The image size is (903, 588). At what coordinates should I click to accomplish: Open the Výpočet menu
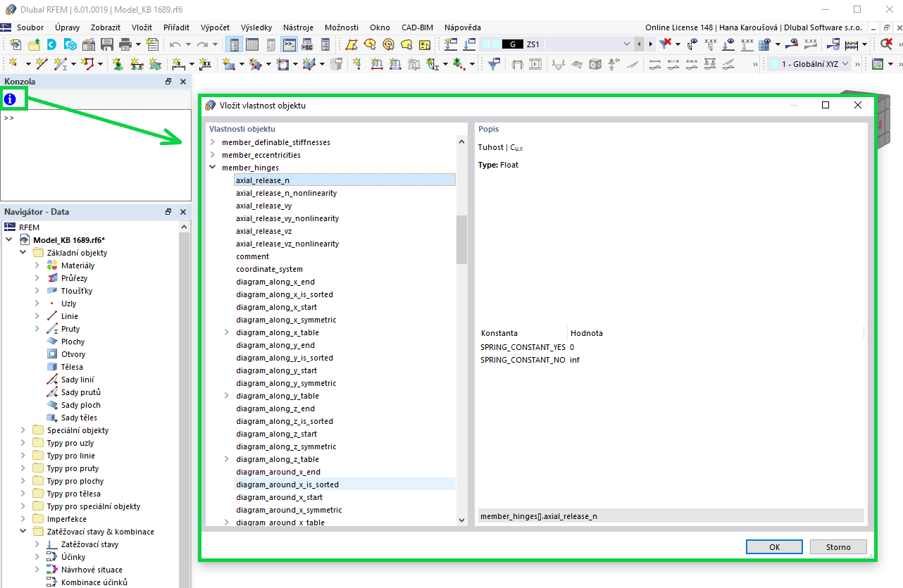click(x=215, y=27)
